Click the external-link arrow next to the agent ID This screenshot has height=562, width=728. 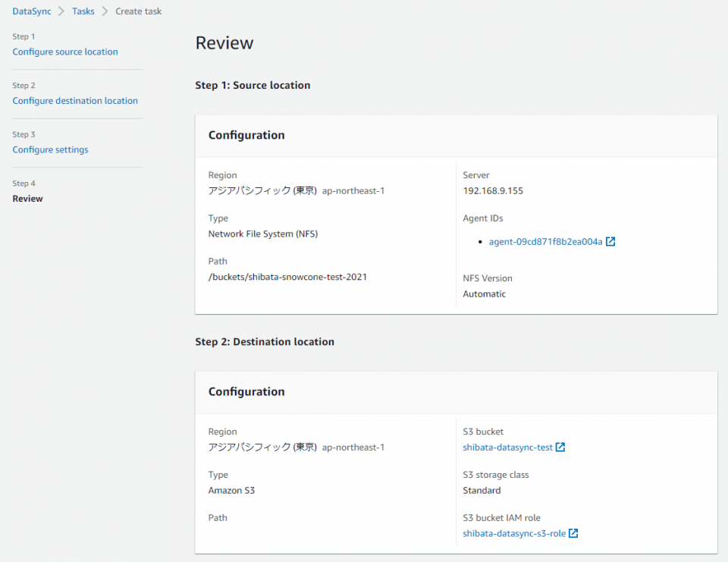click(x=611, y=240)
